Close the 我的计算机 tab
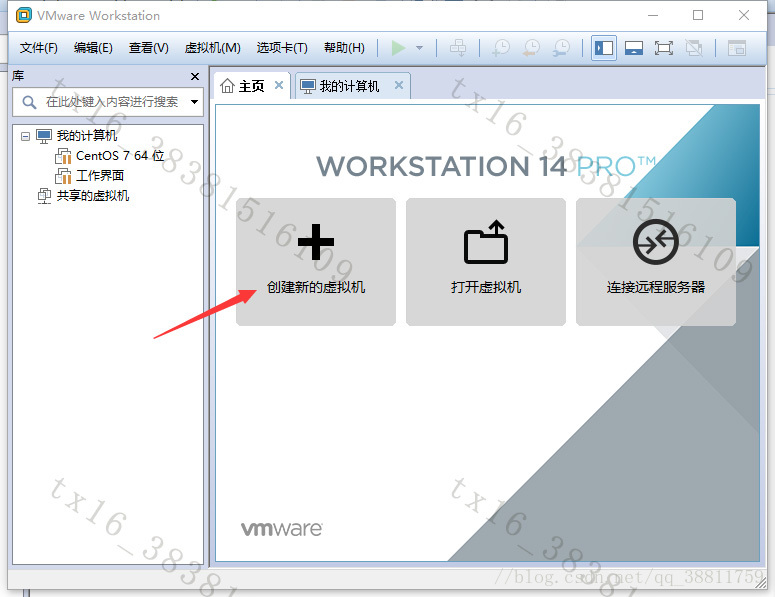The image size is (775, 597). (x=399, y=85)
